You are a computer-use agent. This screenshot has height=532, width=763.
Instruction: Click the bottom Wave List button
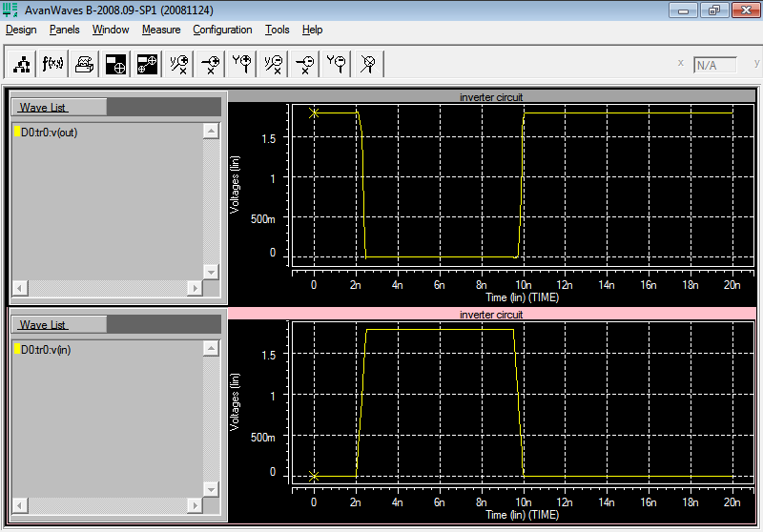(59, 325)
